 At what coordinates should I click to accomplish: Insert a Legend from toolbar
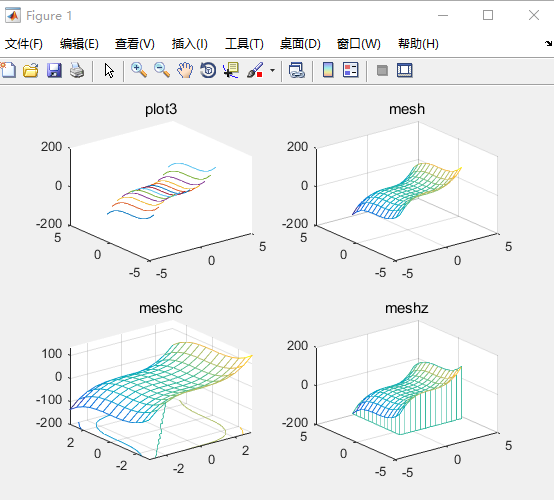coord(350,70)
